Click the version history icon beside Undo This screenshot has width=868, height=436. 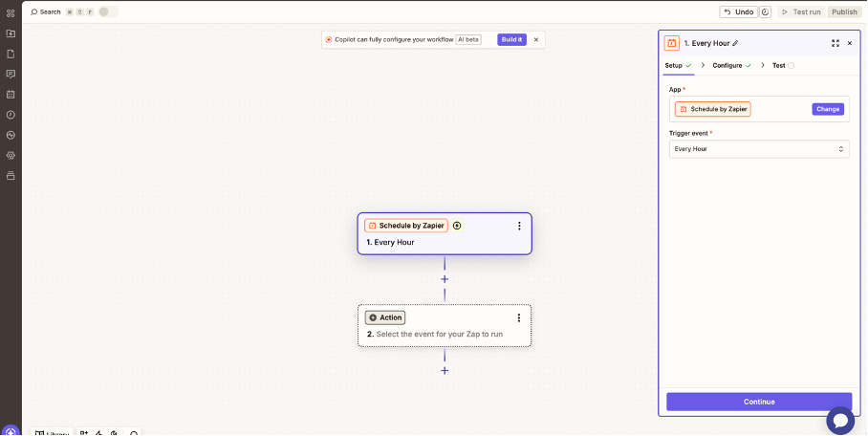coord(766,12)
